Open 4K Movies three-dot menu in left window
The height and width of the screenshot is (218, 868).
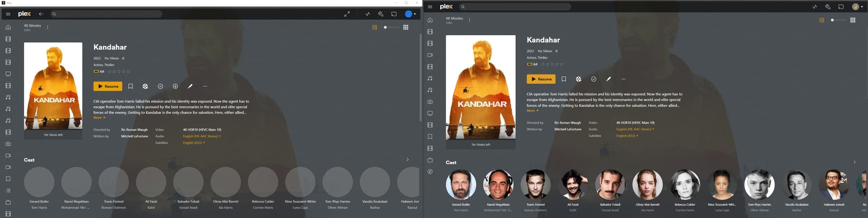pos(47,27)
